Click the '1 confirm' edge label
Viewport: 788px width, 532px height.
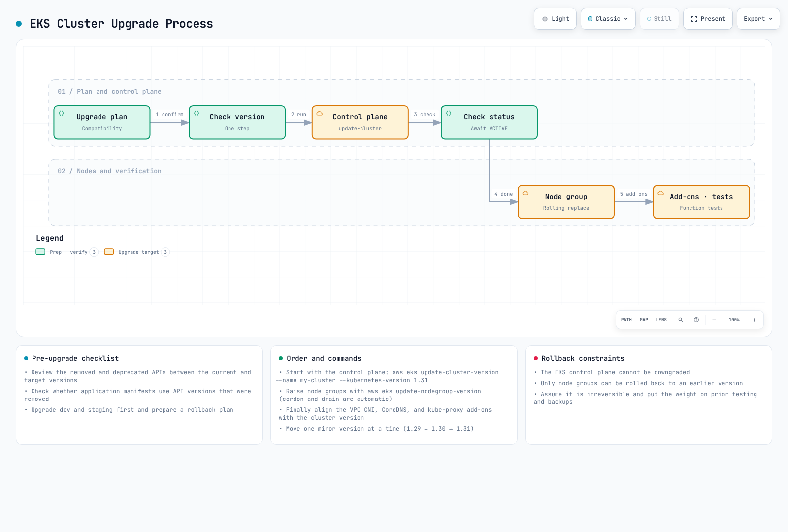169,114
